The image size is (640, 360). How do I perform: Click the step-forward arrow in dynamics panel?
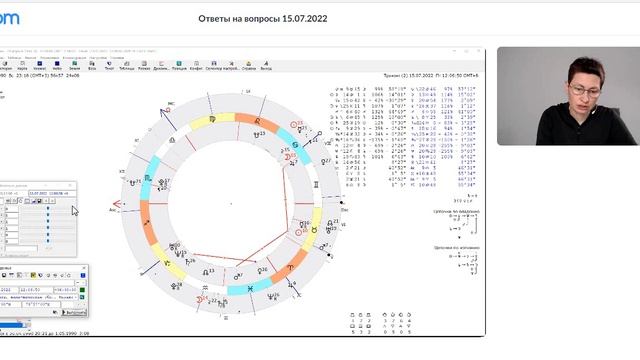coord(52,201)
